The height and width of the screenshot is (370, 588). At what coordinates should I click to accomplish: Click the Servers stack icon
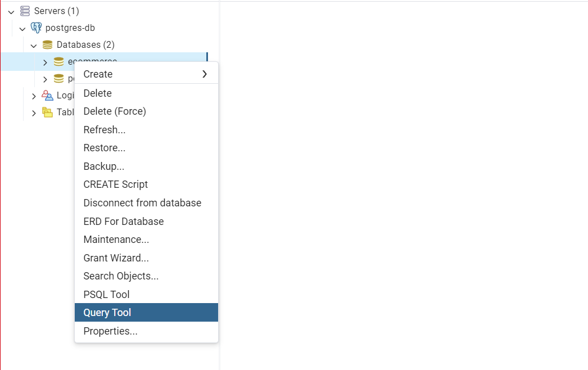pyautogui.click(x=25, y=11)
